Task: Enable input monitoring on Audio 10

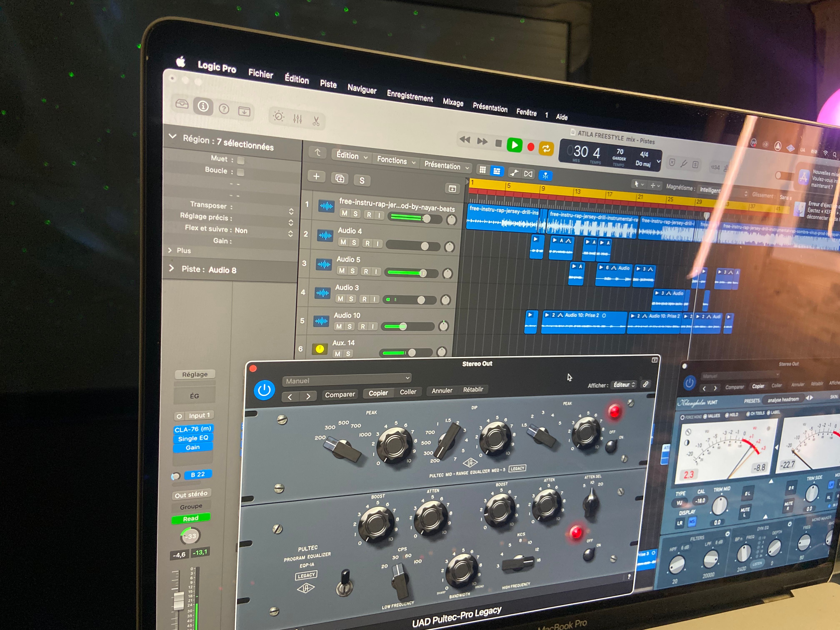Action: (x=373, y=326)
